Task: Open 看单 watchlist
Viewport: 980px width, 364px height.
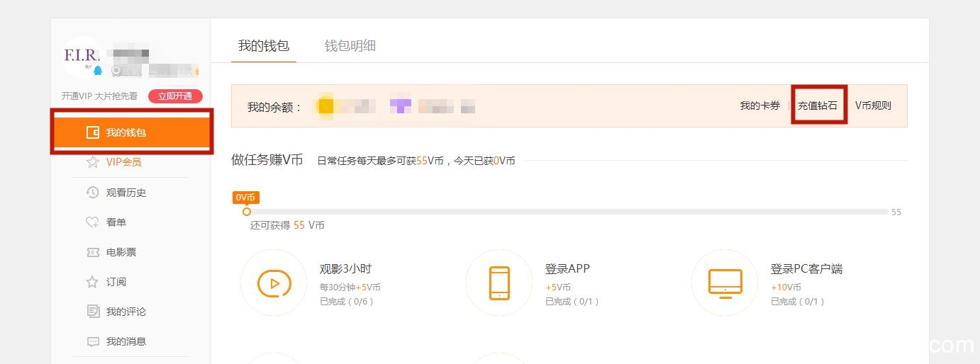Action: 116,222
